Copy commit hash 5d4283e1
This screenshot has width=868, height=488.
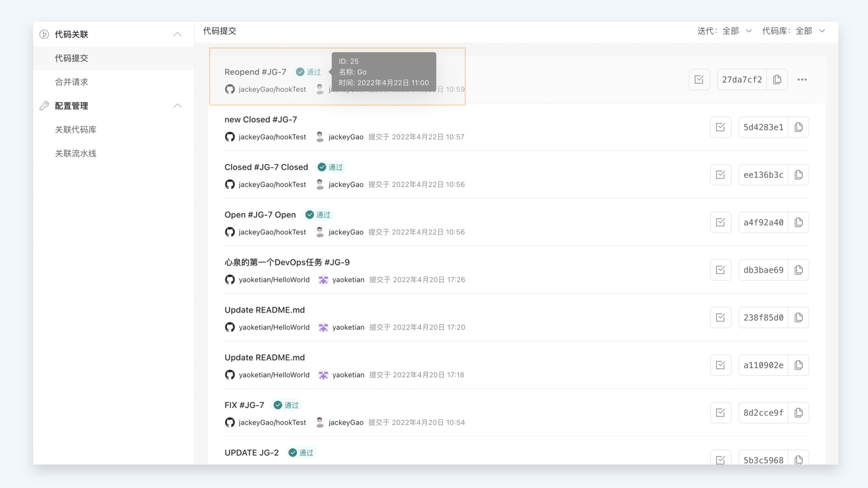point(798,127)
